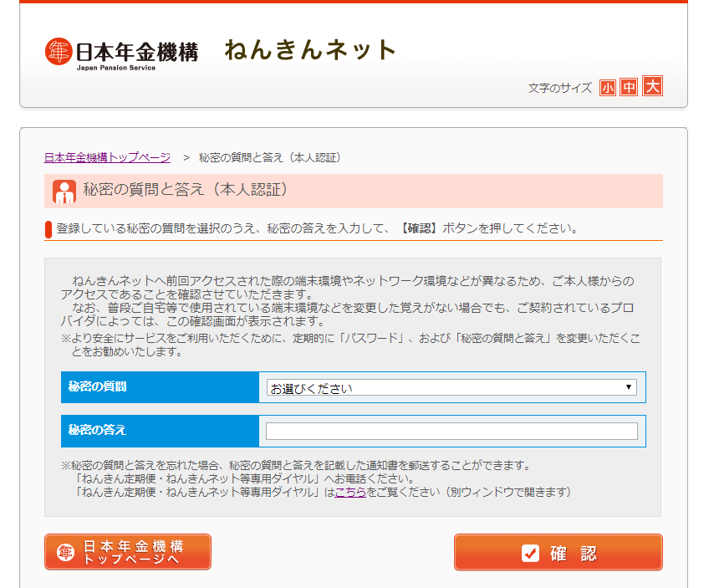709x588 pixels.
Task: Open the 秘密の質問 dropdown showing お選びください
Action: pyautogui.click(x=451, y=388)
